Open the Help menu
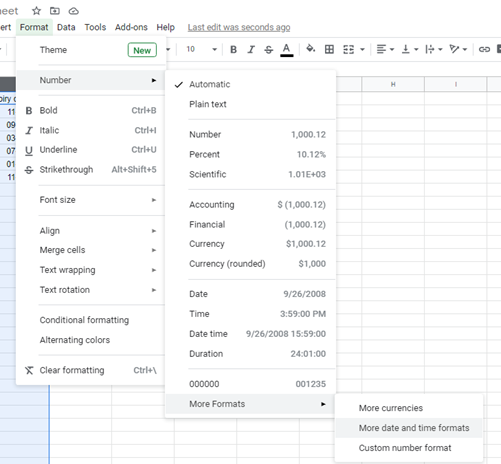Image resolution: width=501 pixels, height=464 pixels. coord(166,27)
